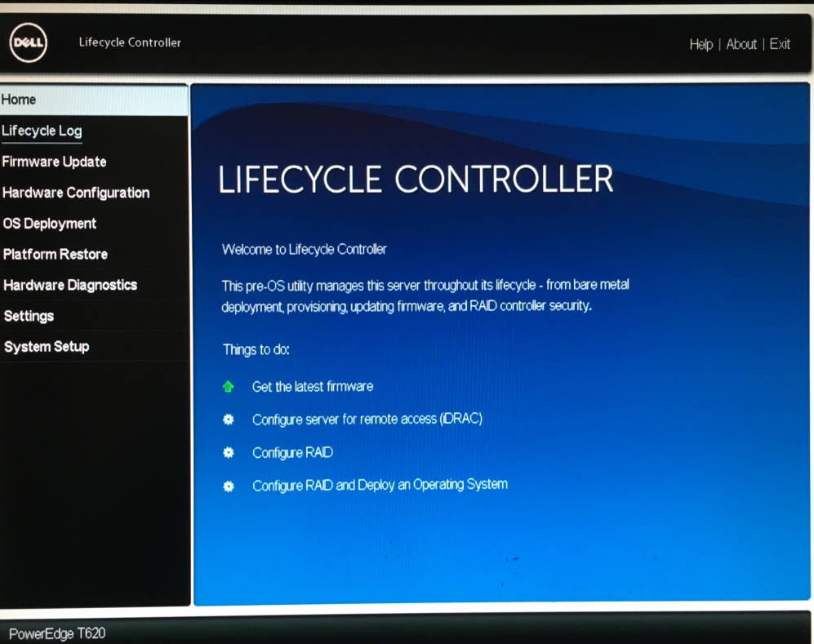Click Configure RAID and Deploy an Operating System

tap(380, 485)
